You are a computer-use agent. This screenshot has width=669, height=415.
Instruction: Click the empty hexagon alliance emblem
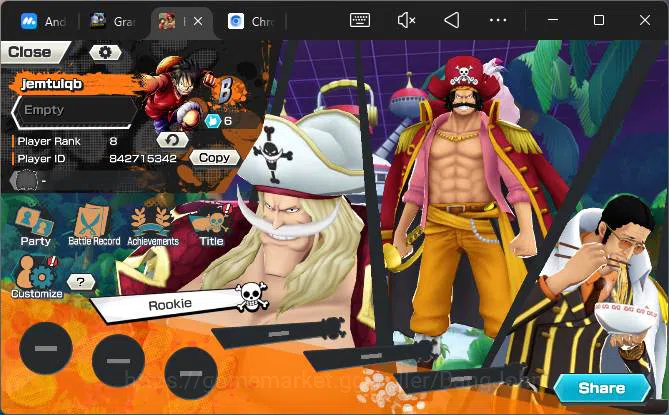(26, 180)
